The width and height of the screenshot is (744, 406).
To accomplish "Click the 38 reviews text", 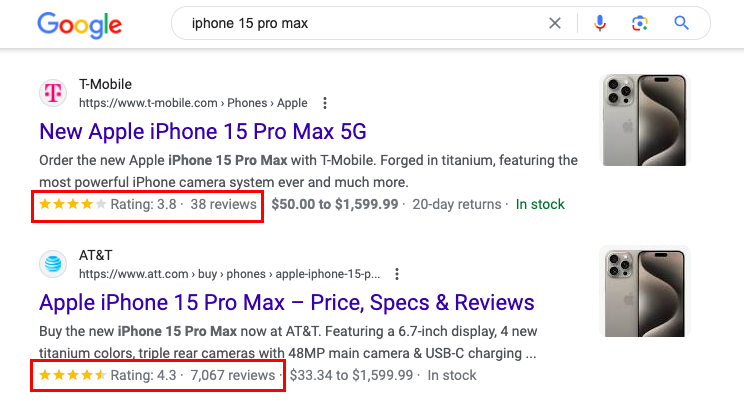I will 223,204.
